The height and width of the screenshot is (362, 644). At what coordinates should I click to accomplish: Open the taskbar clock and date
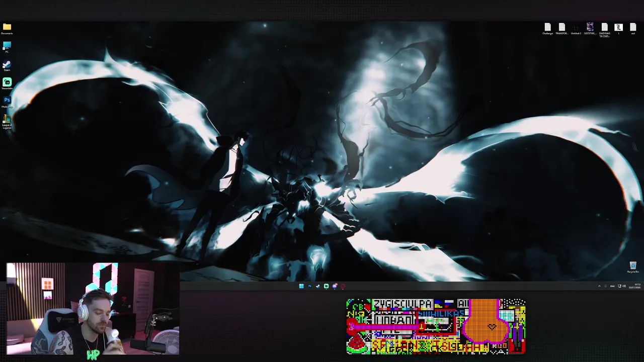[x=635, y=286]
